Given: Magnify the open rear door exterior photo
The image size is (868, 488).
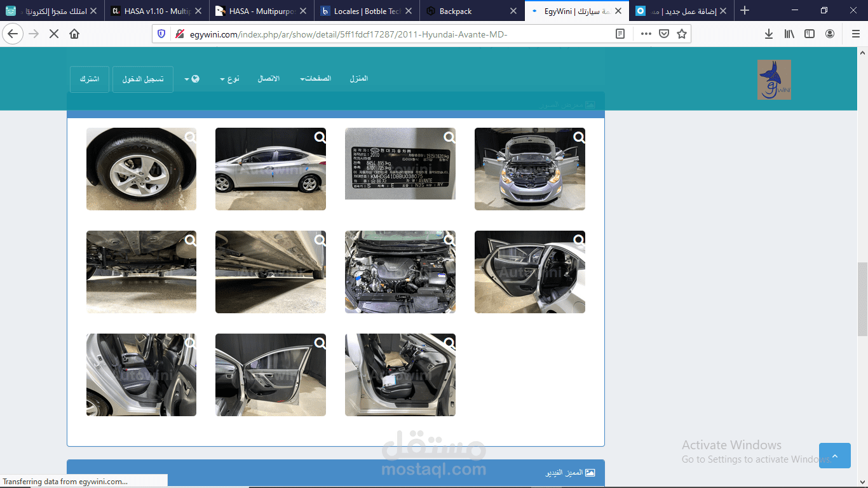Looking at the screenshot, I should coord(580,240).
